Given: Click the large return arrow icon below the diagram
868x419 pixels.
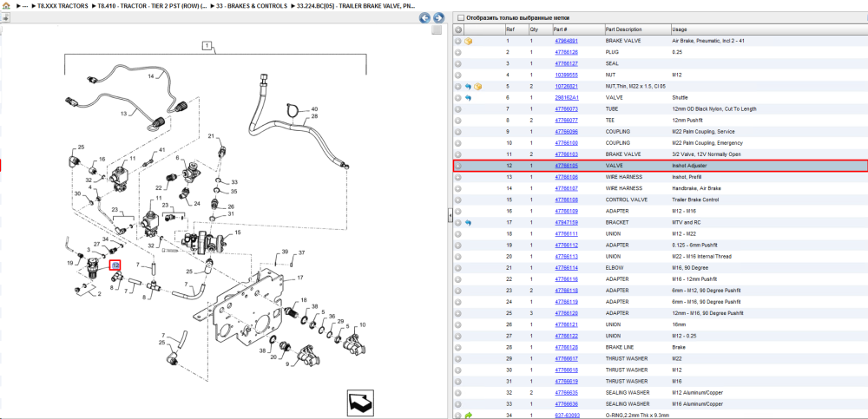Looking at the screenshot, I should coord(361,403).
